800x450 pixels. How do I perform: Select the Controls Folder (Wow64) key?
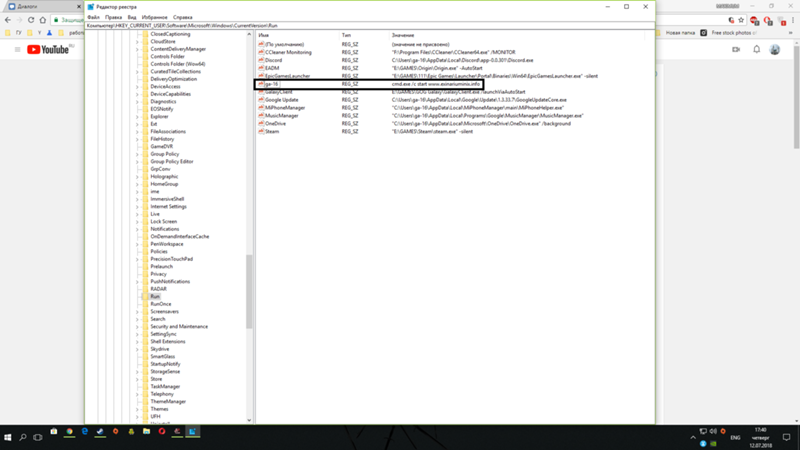[178, 64]
